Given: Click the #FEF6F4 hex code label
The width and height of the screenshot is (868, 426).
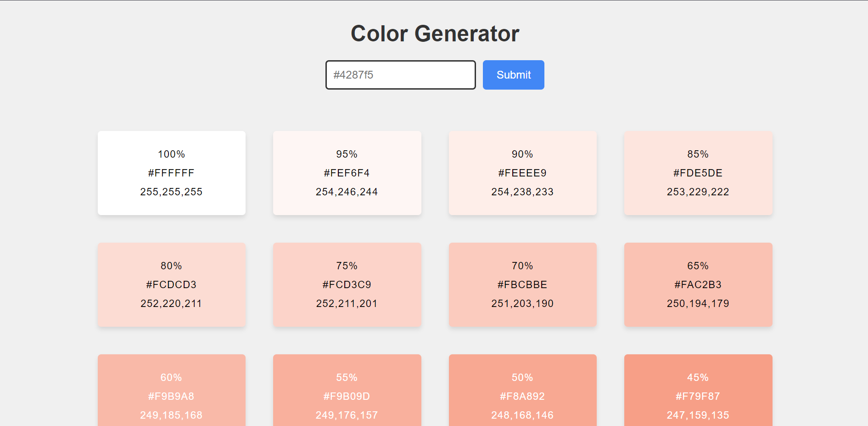Looking at the screenshot, I should coord(347,173).
